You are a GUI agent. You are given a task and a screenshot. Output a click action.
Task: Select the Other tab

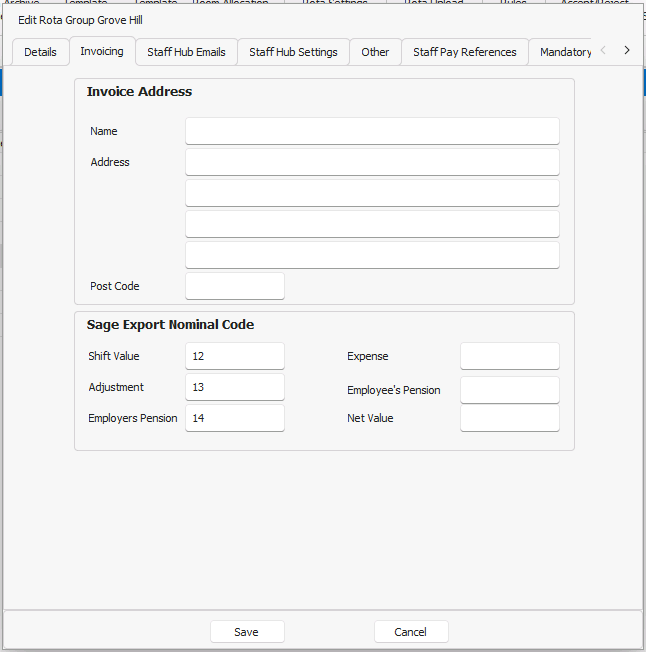point(375,52)
